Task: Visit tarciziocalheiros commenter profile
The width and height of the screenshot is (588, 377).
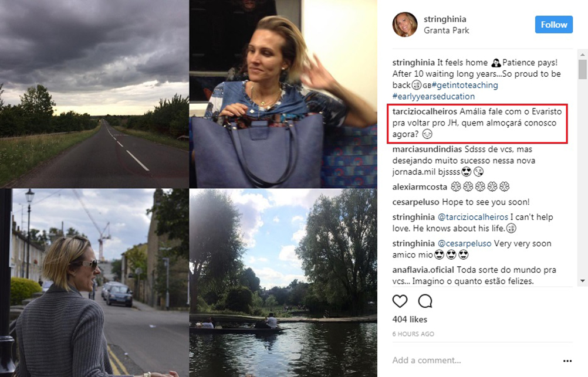Action: 425,112
